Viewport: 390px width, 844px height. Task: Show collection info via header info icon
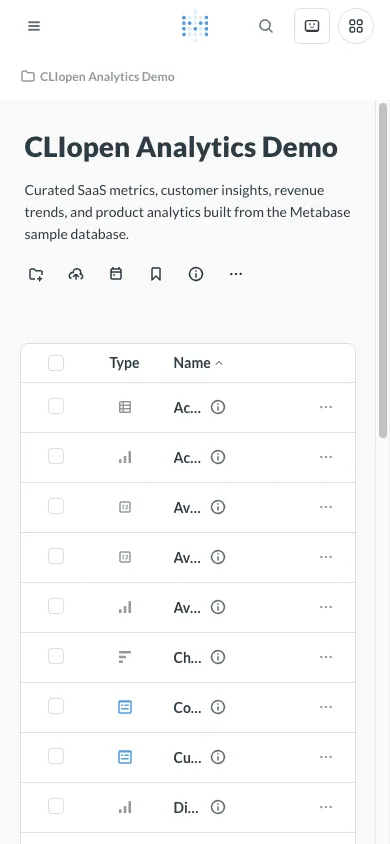196,275
